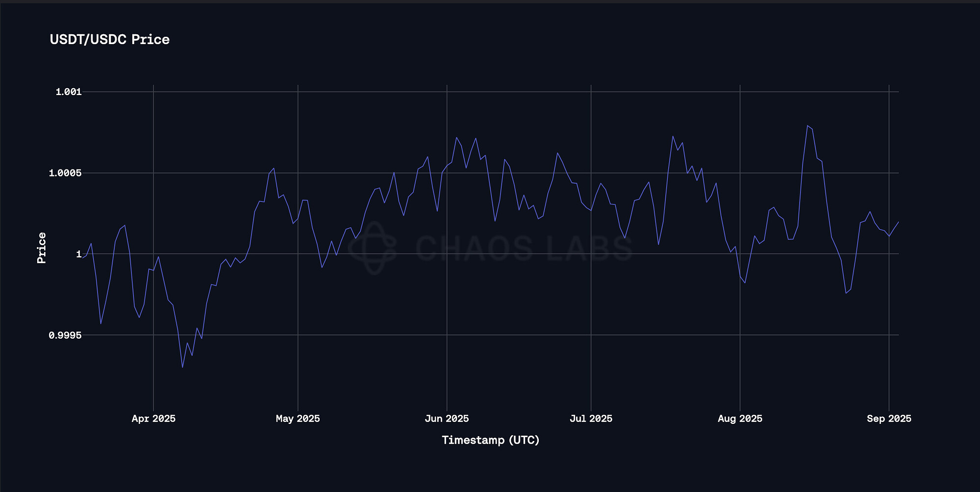Click the 1.0005 y-axis label
Image resolution: width=980 pixels, height=492 pixels.
point(65,173)
